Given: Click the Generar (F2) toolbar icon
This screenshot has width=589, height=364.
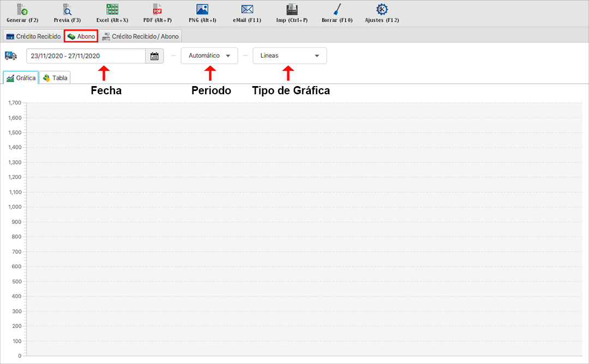Looking at the screenshot, I should pyautogui.click(x=22, y=10).
